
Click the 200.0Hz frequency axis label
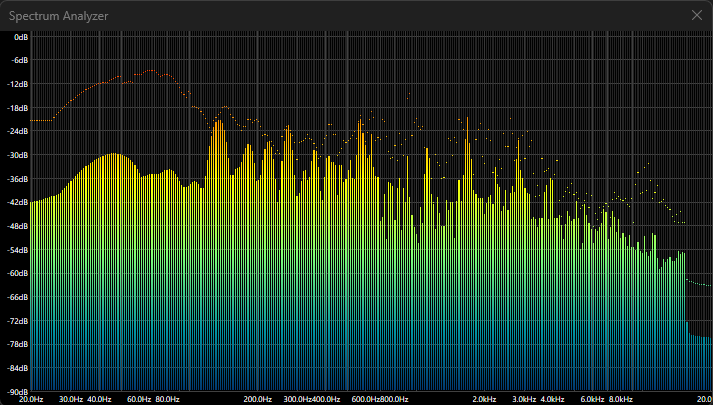[258, 399]
